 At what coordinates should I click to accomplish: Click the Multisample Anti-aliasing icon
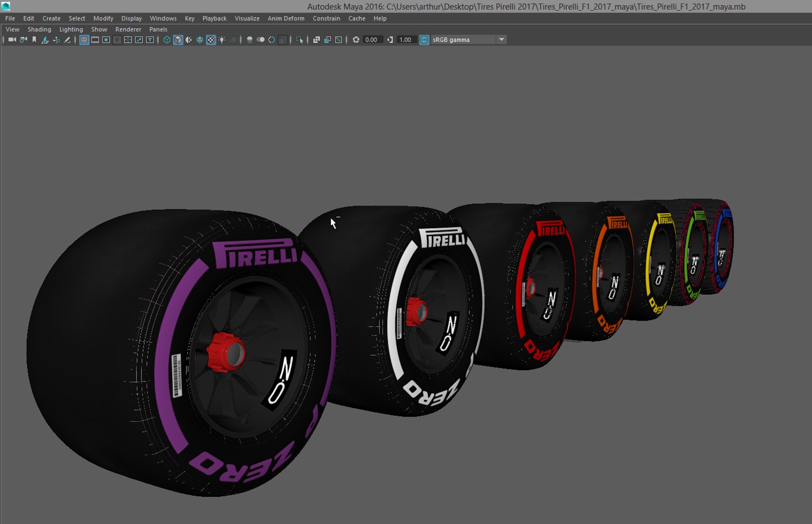pos(272,40)
